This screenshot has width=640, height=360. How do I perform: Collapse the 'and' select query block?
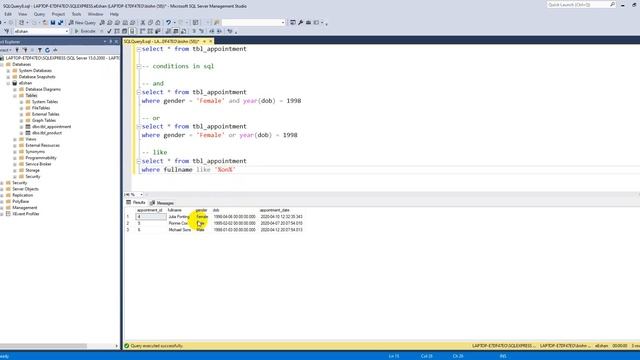coord(139,92)
